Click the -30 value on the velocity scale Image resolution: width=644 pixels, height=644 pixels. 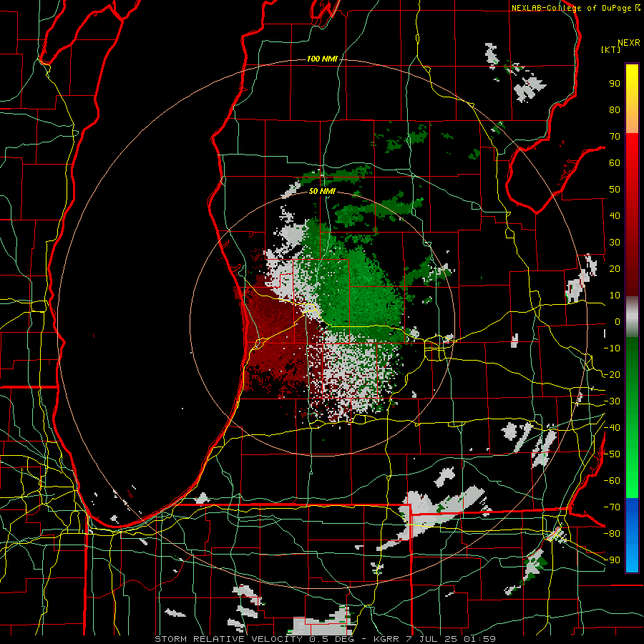(612, 401)
